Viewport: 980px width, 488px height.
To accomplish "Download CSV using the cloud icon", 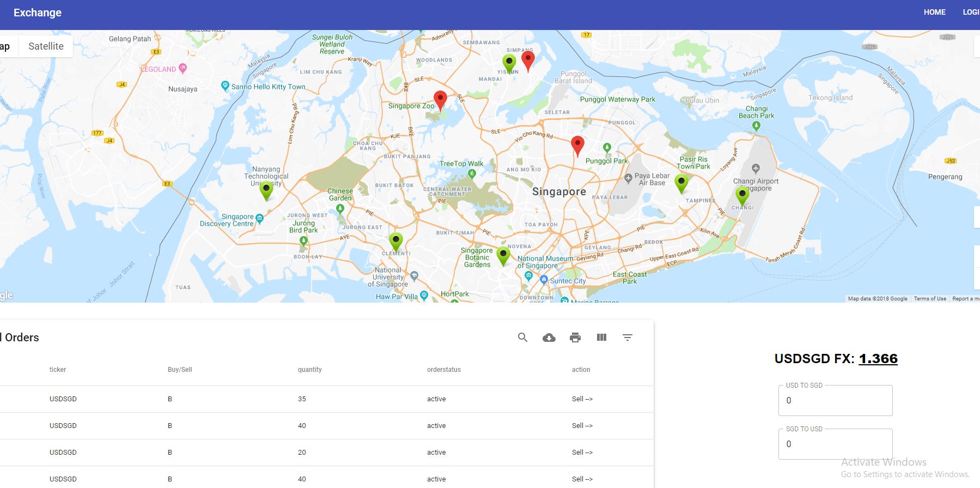I will point(549,338).
